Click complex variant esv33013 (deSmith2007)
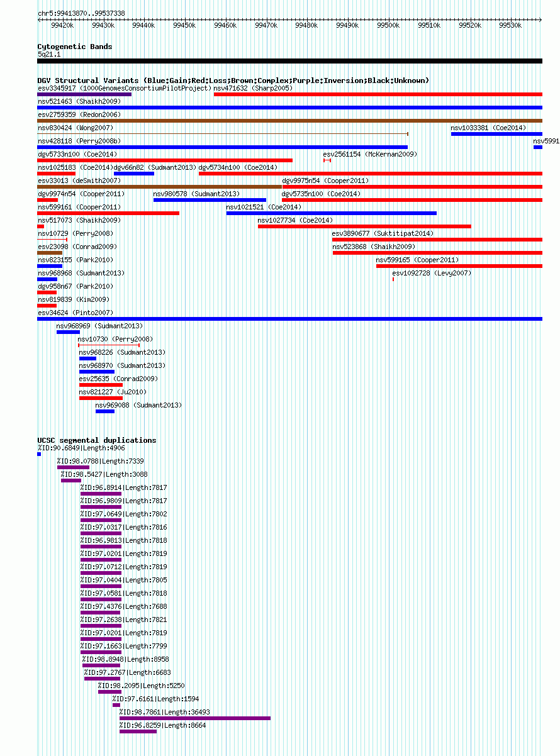 click(160, 187)
